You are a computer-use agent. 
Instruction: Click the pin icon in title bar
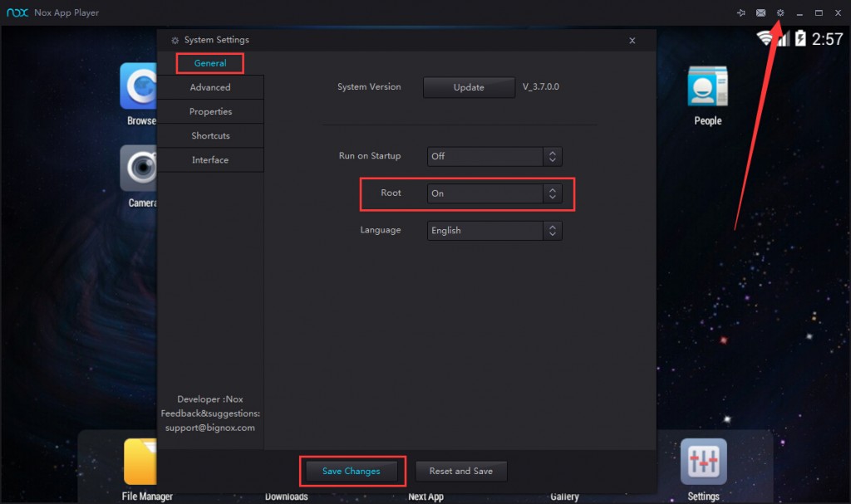click(740, 13)
